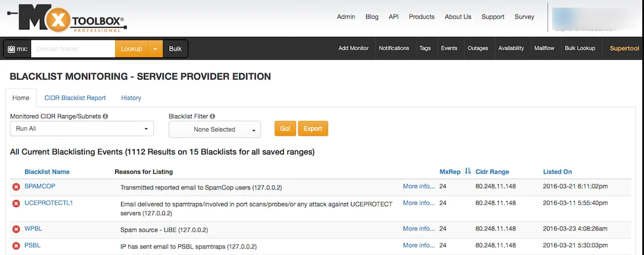Click the mx lookup type icon

click(x=11, y=49)
